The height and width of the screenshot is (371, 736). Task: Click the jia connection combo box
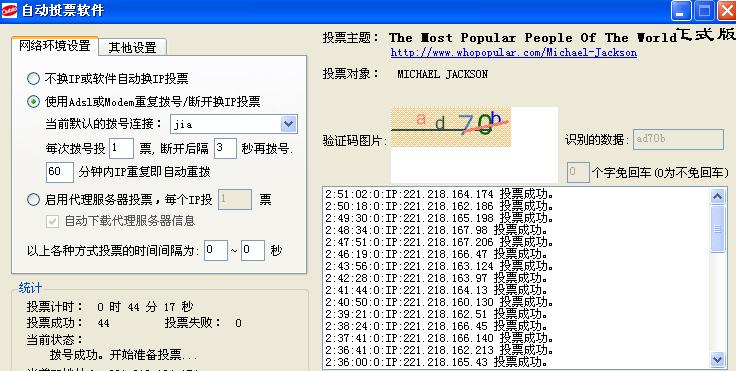coord(234,124)
